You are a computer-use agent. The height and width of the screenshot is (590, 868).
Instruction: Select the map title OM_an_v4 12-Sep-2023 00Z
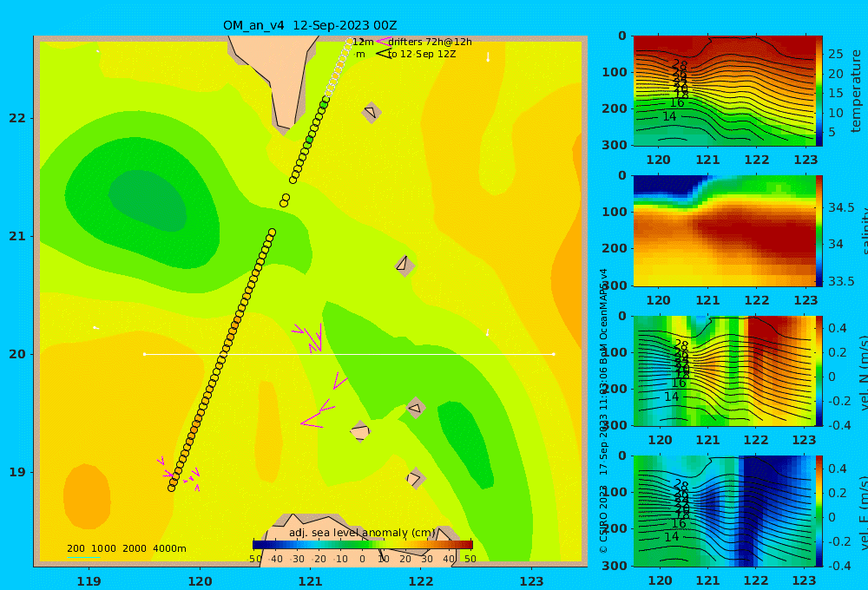coord(310,25)
